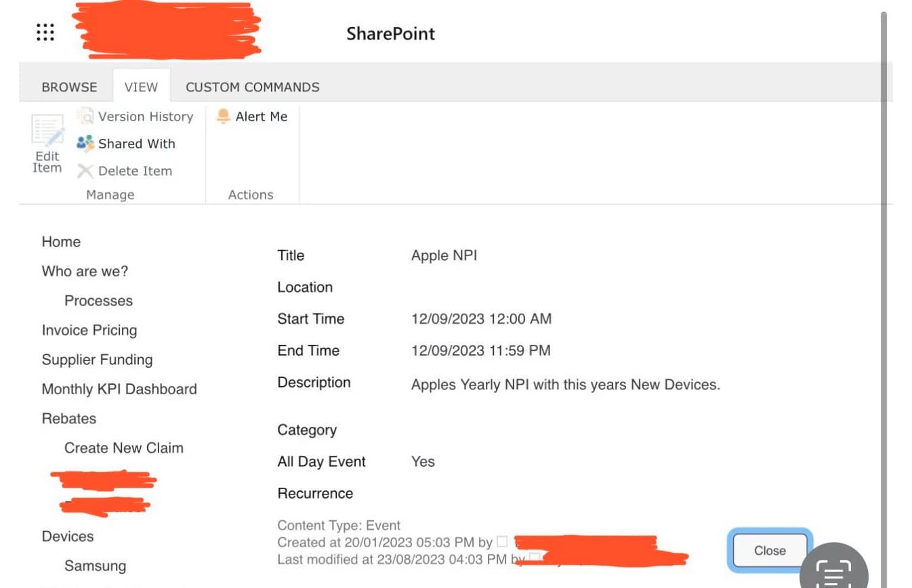This screenshot has width=912, height=588.
Task: Open the Who are we? page
Action: pyautogui.click(x=85, y=271)
